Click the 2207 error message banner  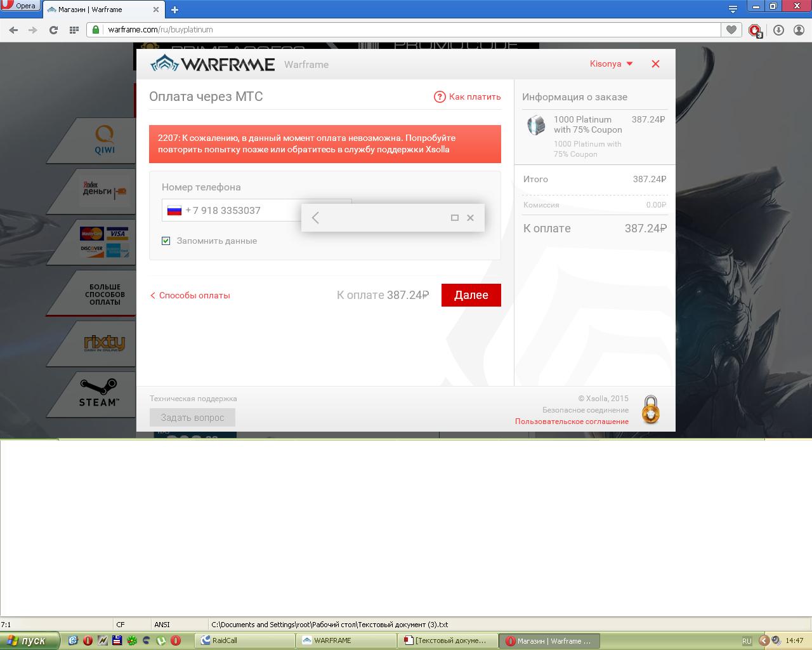tap(325, 143)
